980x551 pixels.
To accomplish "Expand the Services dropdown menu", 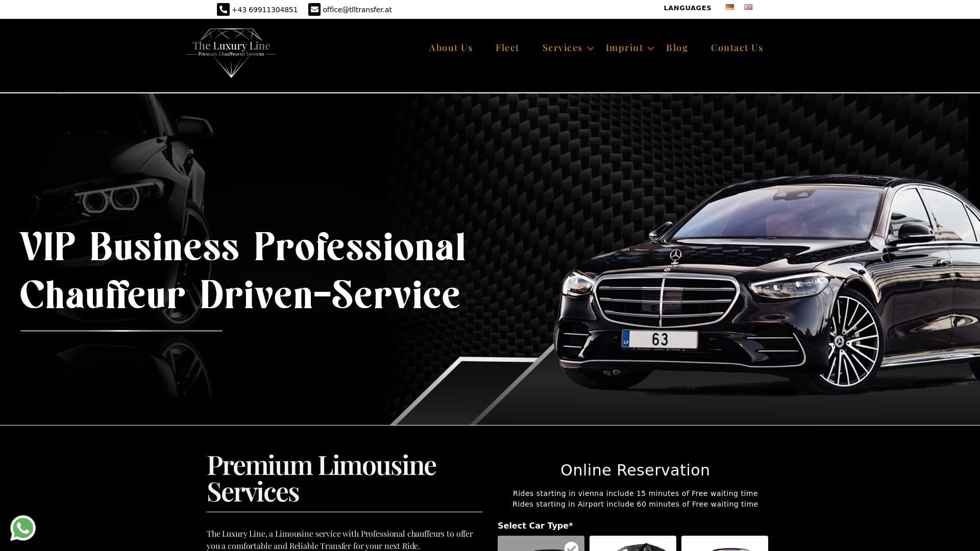I will (562, 47).
